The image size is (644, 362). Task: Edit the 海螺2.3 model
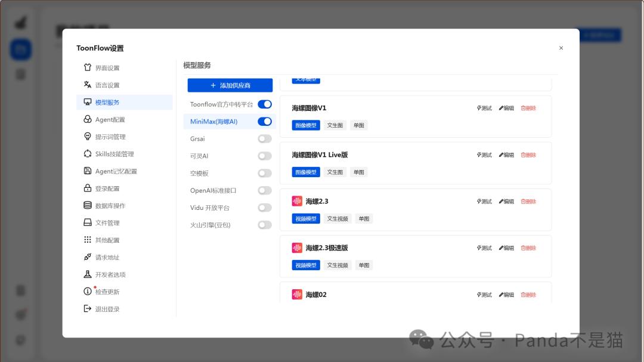[506, 202]
